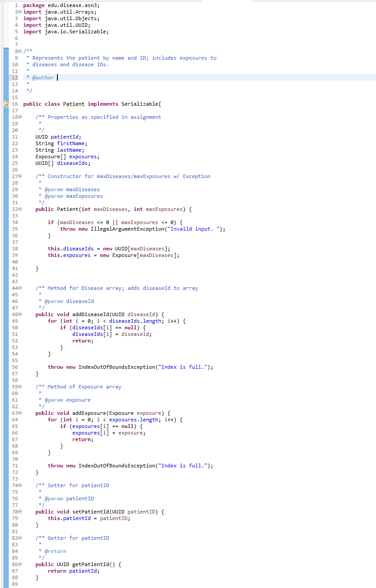Fold the Exposure array Javadoc at line 59

pyautogui.click(x=19, y=387)
